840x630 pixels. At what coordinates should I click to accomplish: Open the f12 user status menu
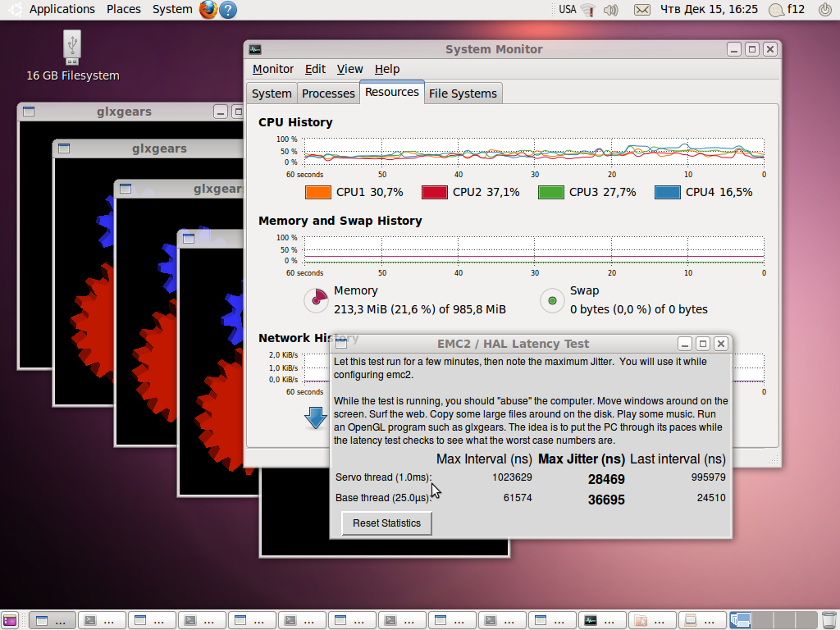click(x=787, y=10)
